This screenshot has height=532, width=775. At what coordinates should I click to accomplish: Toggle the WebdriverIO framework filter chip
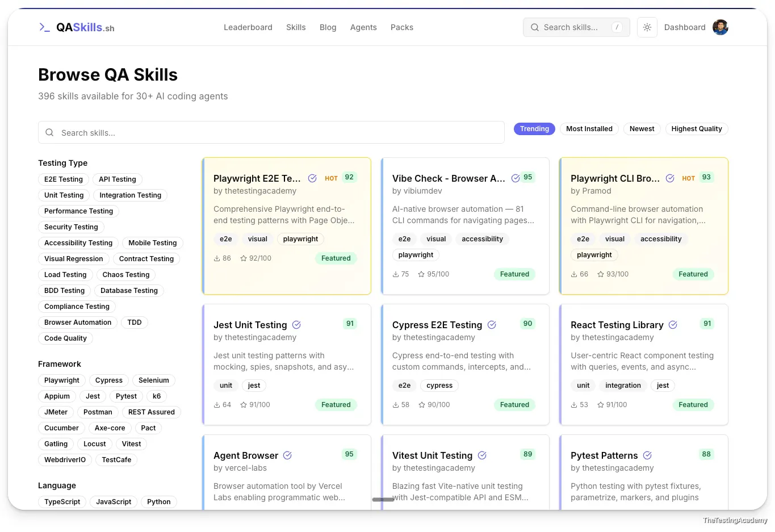click(65, 460)
